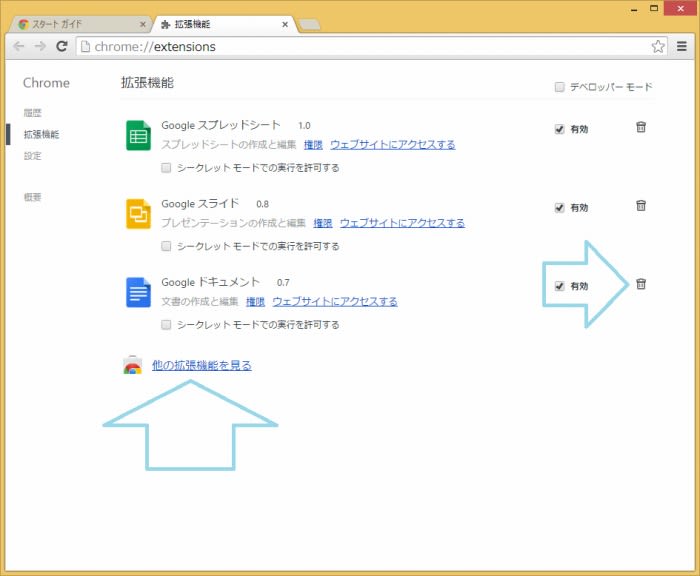The image size is (700, 576).
Task: Open the Chrome hamburger menu
Action: pos(681,46)
